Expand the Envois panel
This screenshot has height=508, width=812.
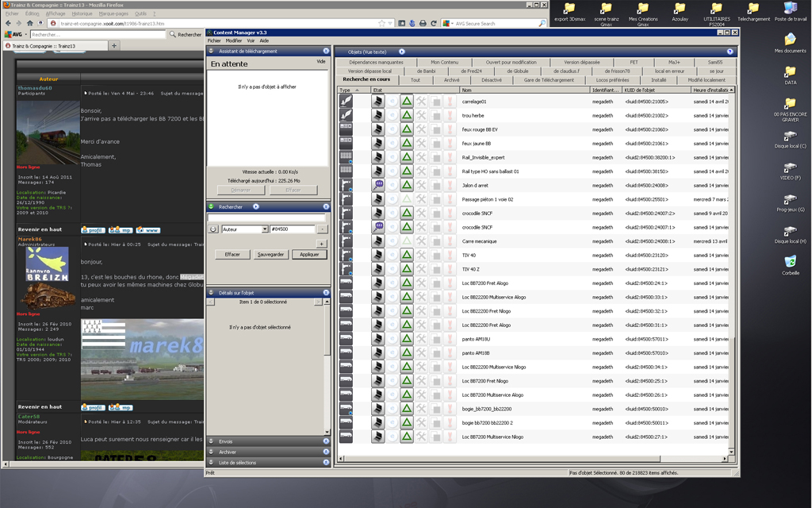point(326,441)
